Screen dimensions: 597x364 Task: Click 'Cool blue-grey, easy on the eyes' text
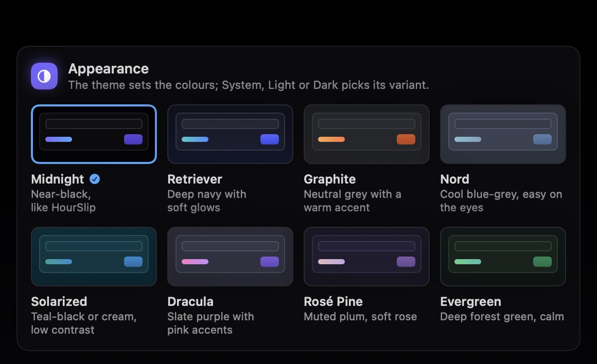501,201
